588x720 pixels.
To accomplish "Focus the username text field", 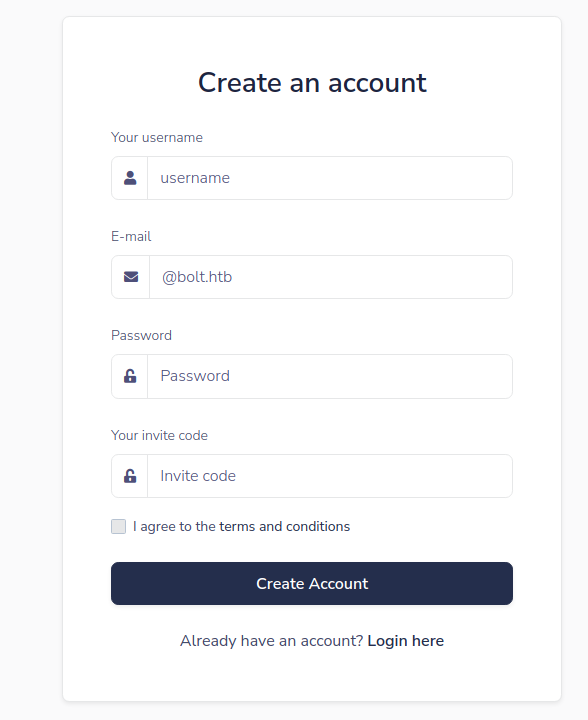I will tap(330, 178).
